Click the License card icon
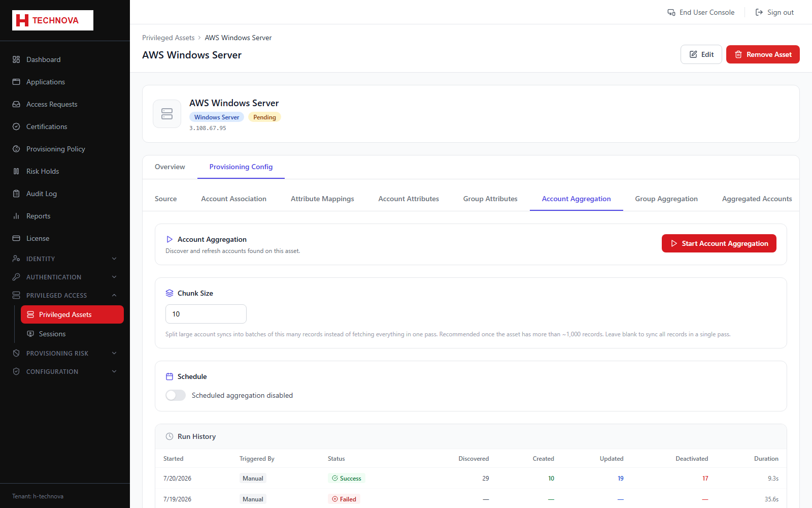812x508 pixels. coord(16,238)
